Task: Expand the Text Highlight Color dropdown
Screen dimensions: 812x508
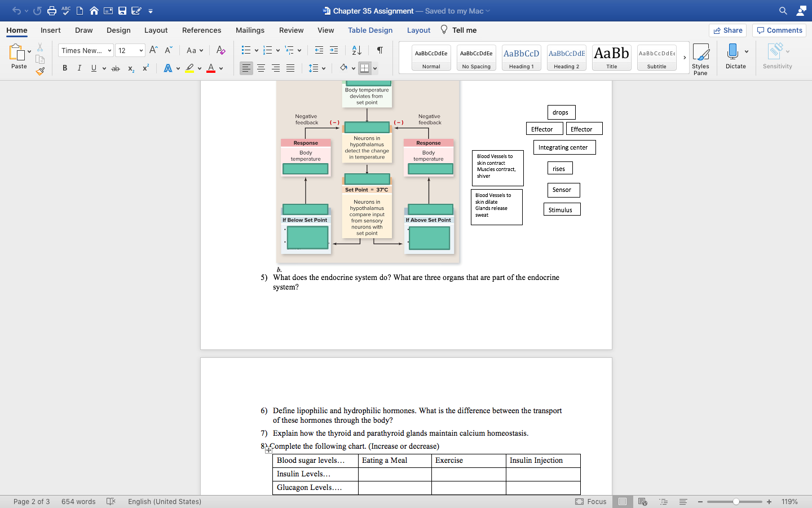Action: click(x=200, y=68)
